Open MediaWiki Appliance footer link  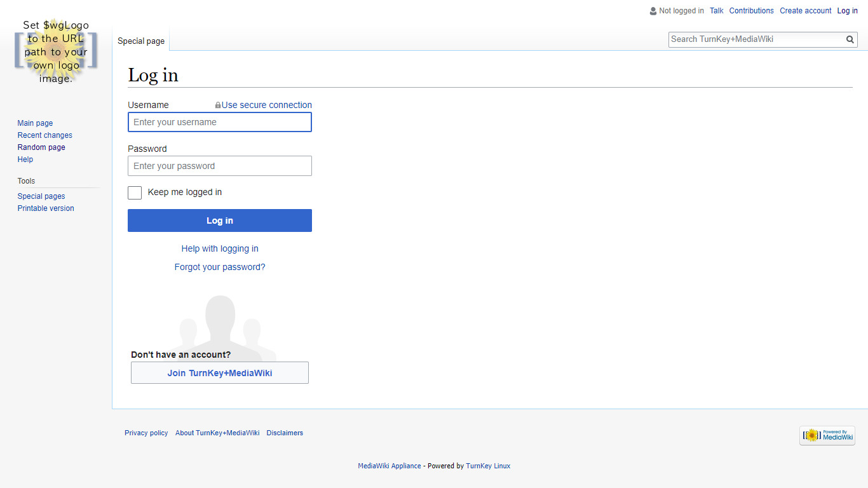[x=390, y=466]
